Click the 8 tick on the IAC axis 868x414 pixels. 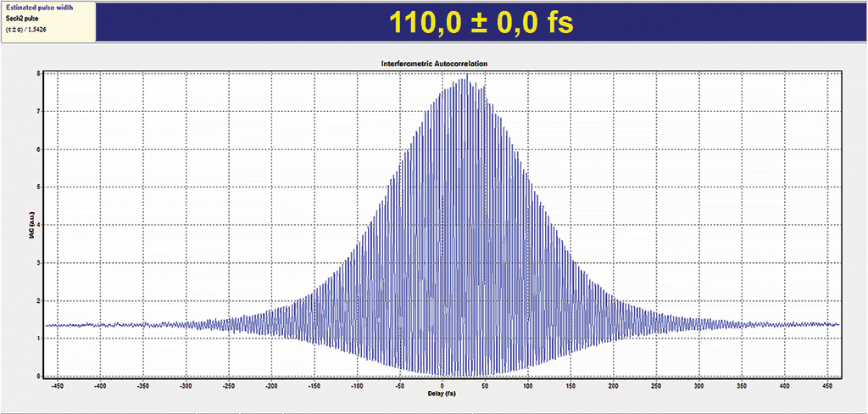[37, 74]
